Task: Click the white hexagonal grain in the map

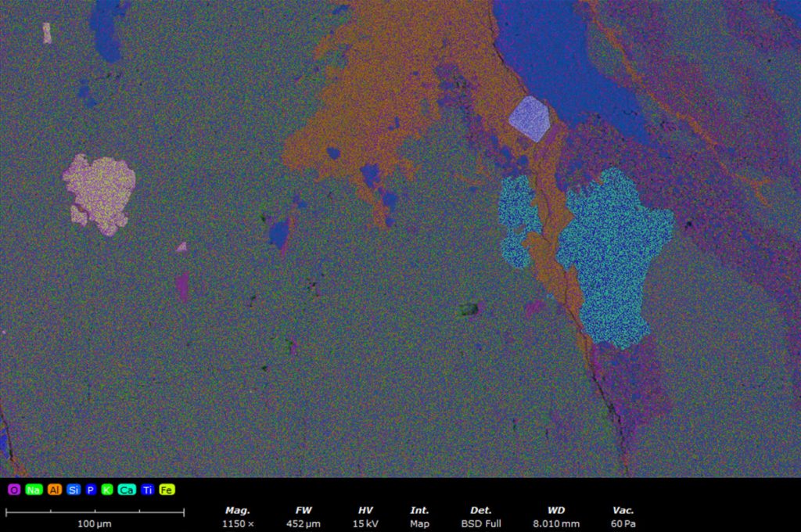Action: pos(530,119)
